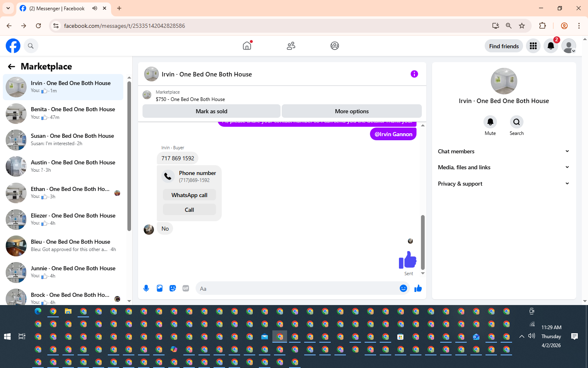Click the taskbar volume speaker icon
This screenshot has height=368, width=588.
tap(532, 336)
